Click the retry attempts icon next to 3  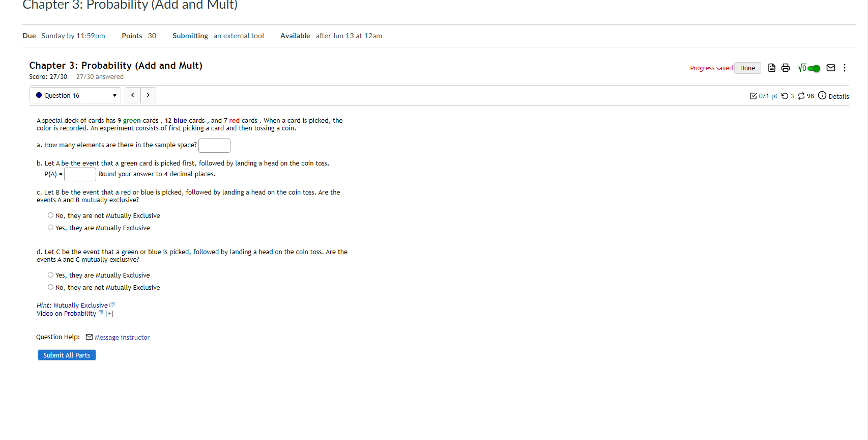pyautogui.click(x=785, y=96)
